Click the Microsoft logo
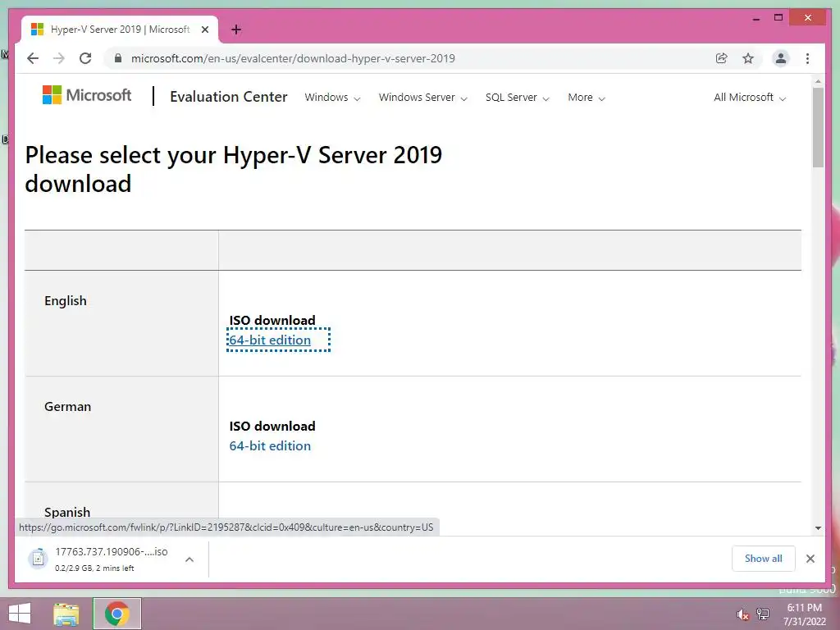The image size is (840, 630). click(x=87, y=95)
